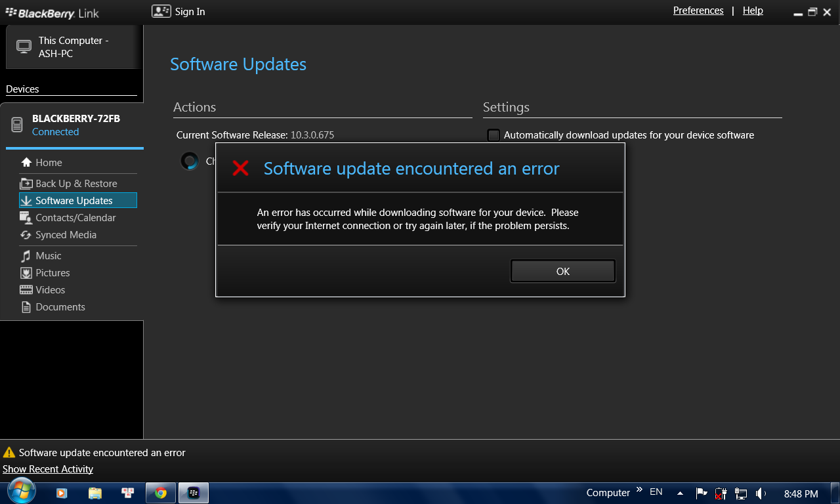Image resolution: width=840 pixels, height=504 pixels.
Task: Expand the Computer toolbar chevron
Action: 640,490
